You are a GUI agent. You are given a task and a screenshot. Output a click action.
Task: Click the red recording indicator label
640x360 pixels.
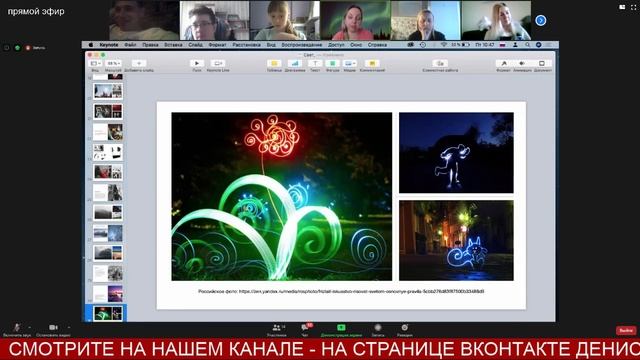36,48
